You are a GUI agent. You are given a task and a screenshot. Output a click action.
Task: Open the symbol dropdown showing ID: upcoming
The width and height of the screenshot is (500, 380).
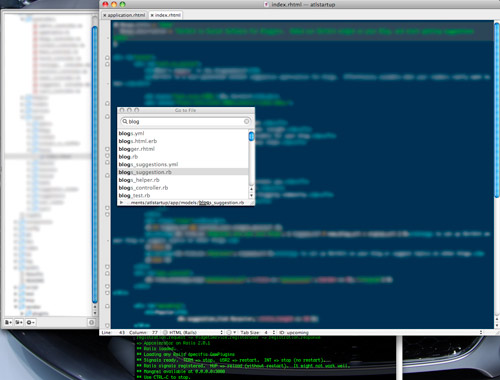pos(381,332)
